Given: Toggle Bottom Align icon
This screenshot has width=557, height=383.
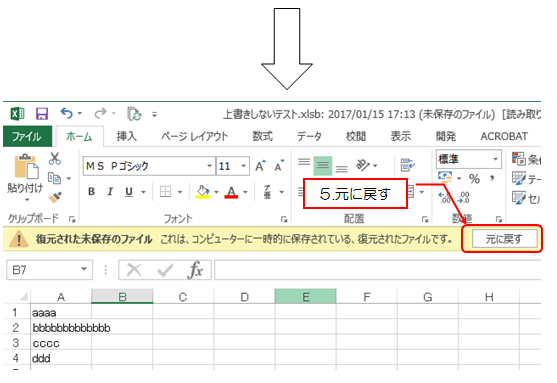Looking at the screenshot, I should [341, 168].
